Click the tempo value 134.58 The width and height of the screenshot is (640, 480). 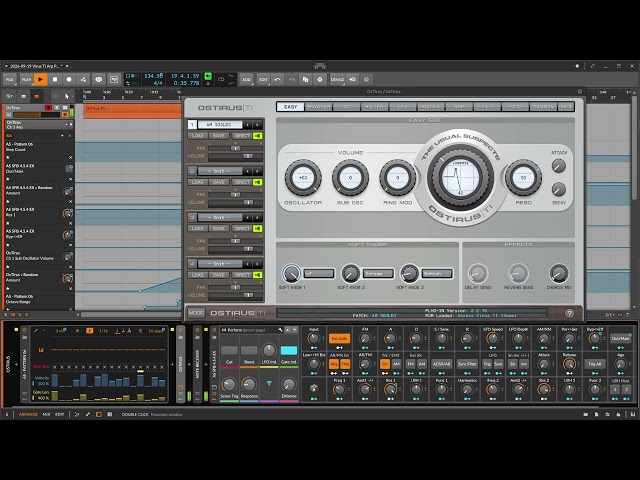click(x=153, y=76)
